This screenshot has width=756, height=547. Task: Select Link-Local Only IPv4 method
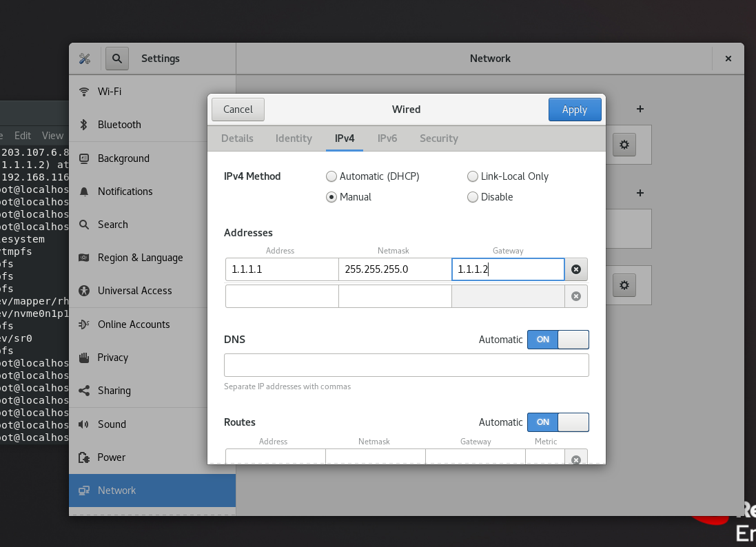pyautogui.click(x=508, y=176)
